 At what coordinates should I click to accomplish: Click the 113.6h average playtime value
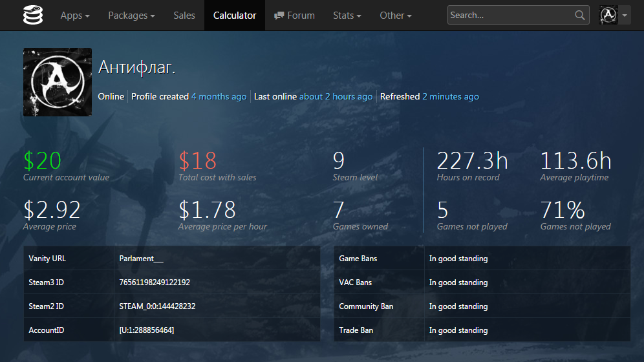pos(576,160)
